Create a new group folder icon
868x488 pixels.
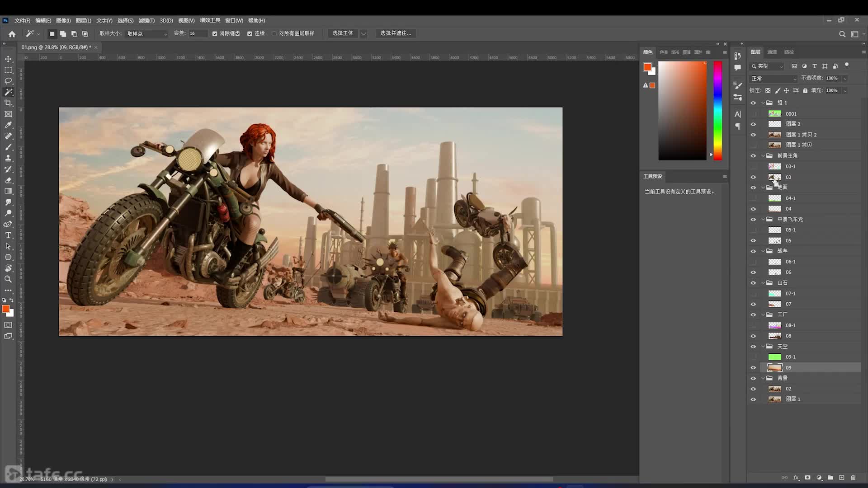[x=830, y=478]
